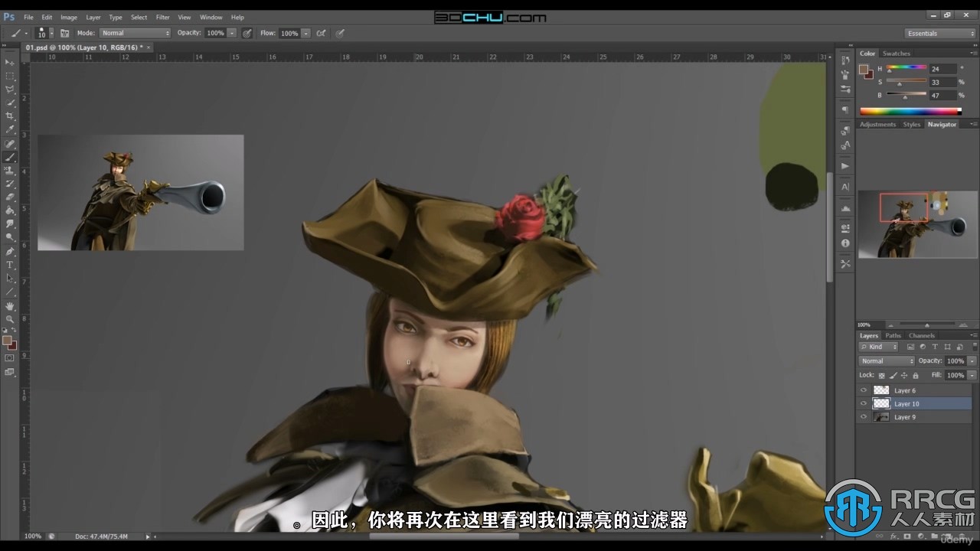Click the foreground color swatch in toolbox

[7, 340]
